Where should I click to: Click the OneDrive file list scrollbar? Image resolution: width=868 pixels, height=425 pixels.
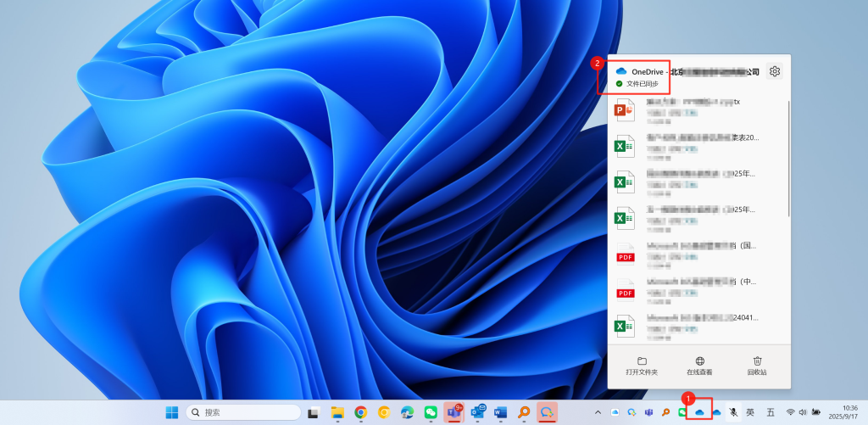pos(789,157)
